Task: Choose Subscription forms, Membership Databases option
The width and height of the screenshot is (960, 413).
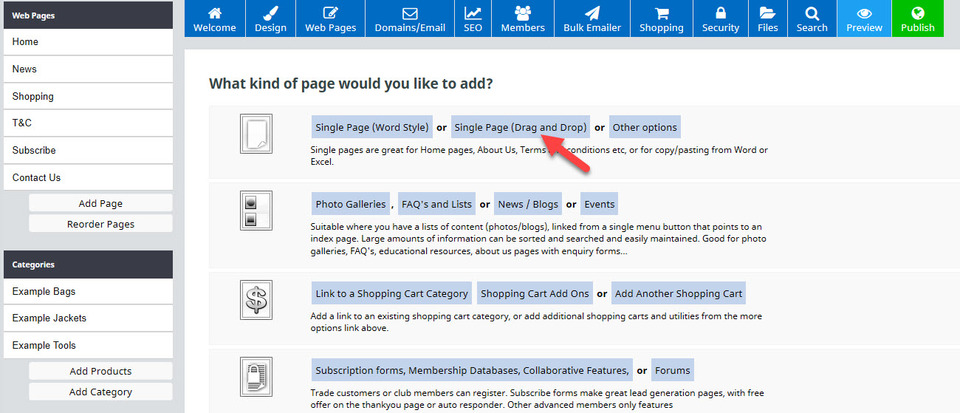Action: 471,370
